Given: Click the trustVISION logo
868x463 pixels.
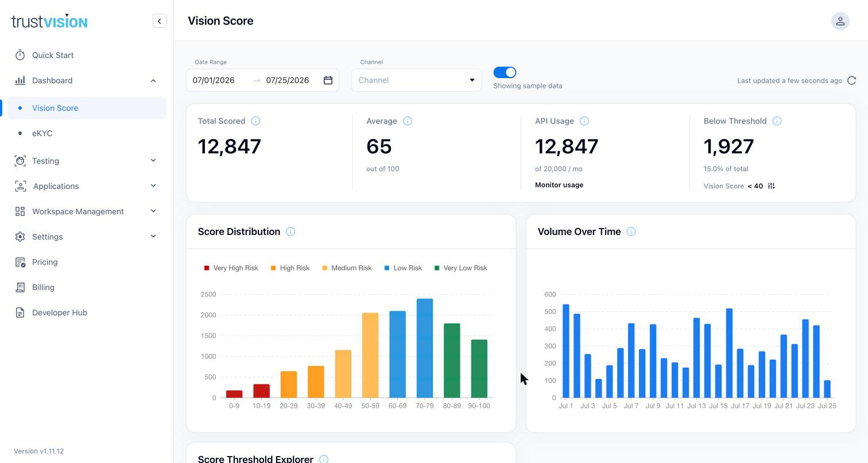Looking at the screenshot, I should [49, 21].
